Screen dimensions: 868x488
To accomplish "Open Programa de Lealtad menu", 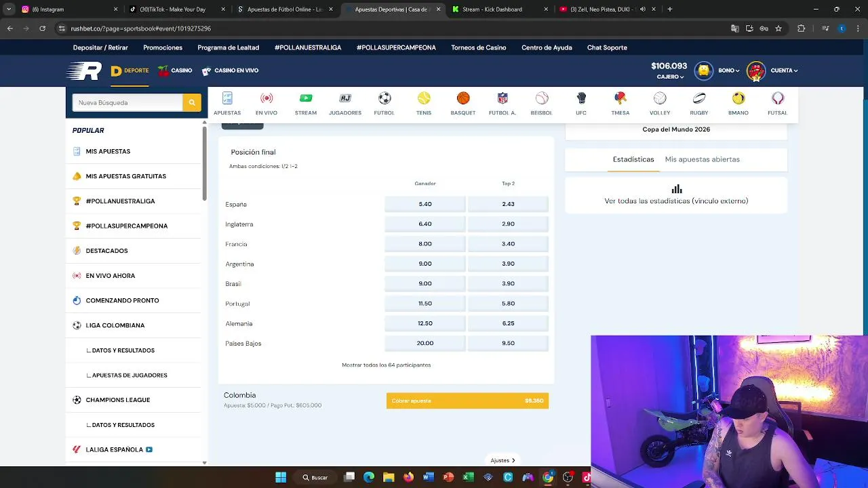I will [x=229, y=47].
